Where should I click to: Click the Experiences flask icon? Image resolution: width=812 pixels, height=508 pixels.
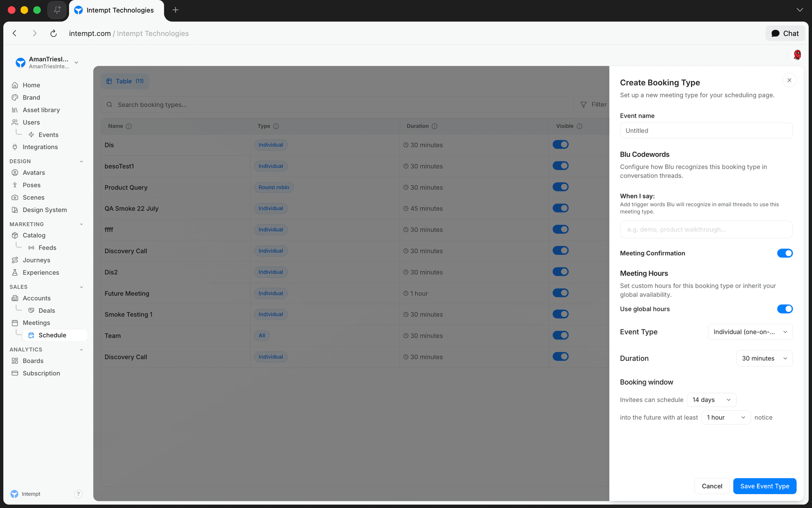[15, 273]
